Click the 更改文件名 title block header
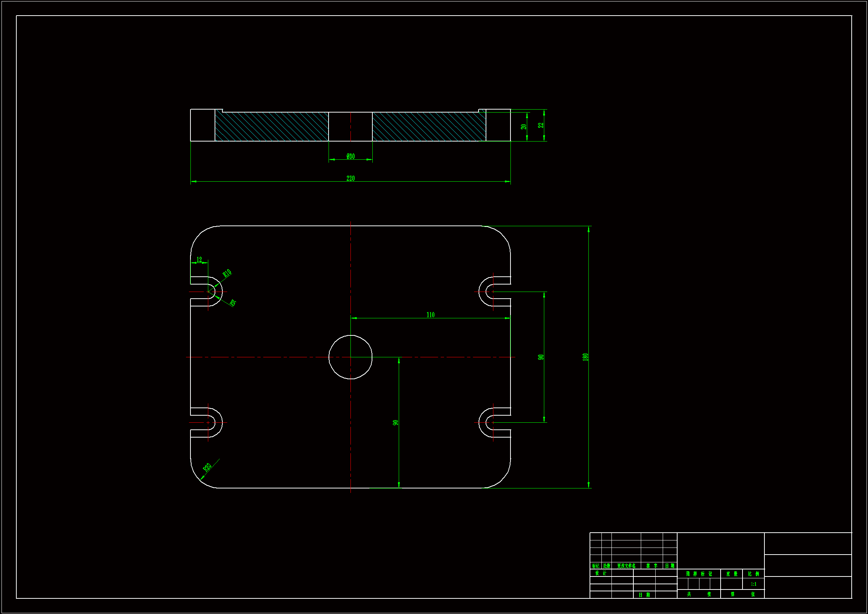Screen dimensions: 868x614 point(626,566)
